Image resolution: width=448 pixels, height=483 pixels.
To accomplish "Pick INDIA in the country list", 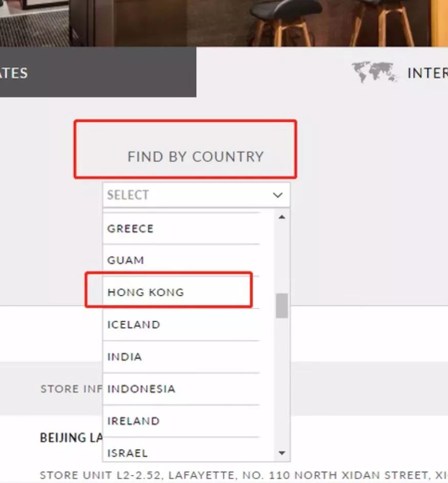I will [x=125, y=357].
